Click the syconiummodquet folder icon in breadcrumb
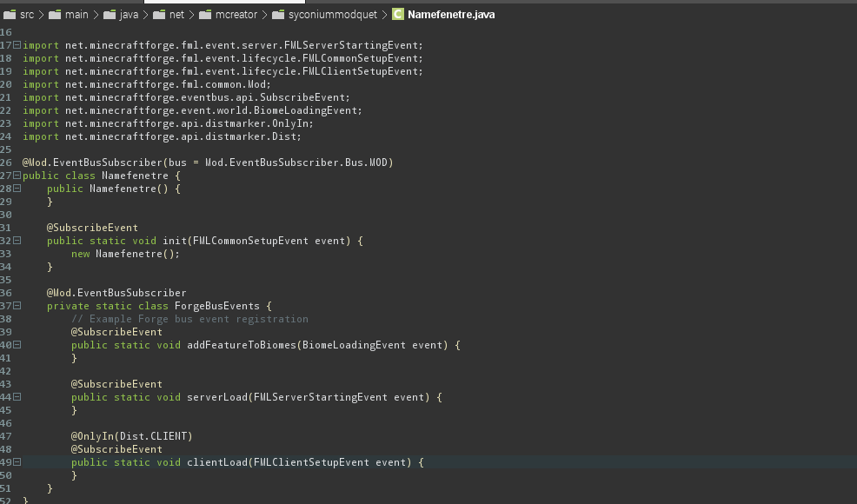 (278, 15)
